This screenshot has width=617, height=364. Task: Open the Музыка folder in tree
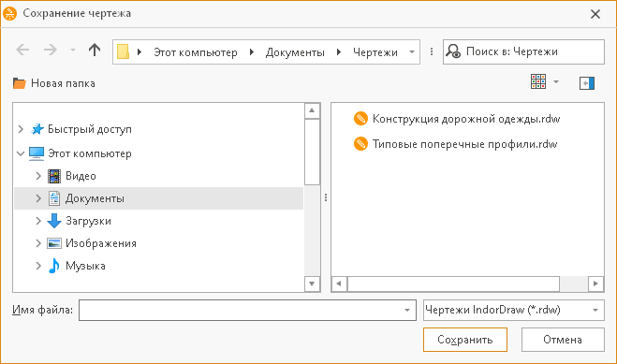[x=85, y=266]
